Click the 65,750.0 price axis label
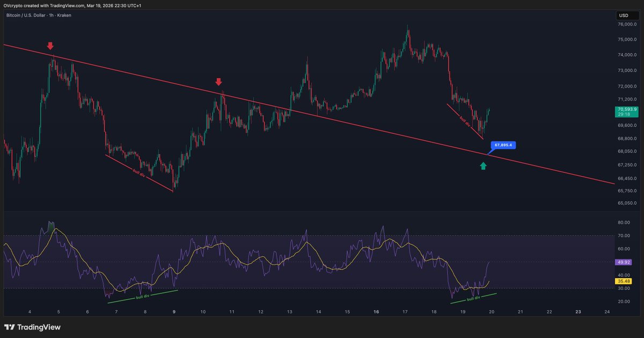This screenshot has height=338, width=644. tap(627, 191)
